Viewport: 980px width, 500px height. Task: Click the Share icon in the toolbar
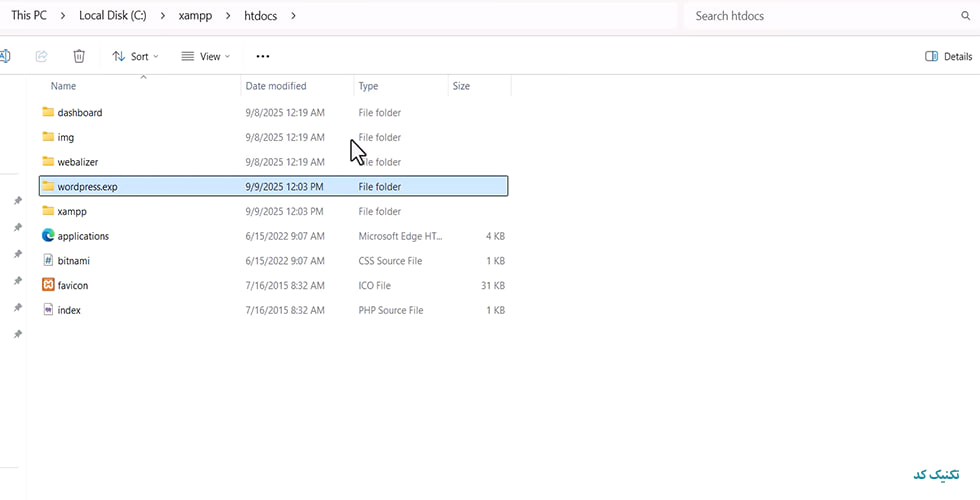coord(42,56)
